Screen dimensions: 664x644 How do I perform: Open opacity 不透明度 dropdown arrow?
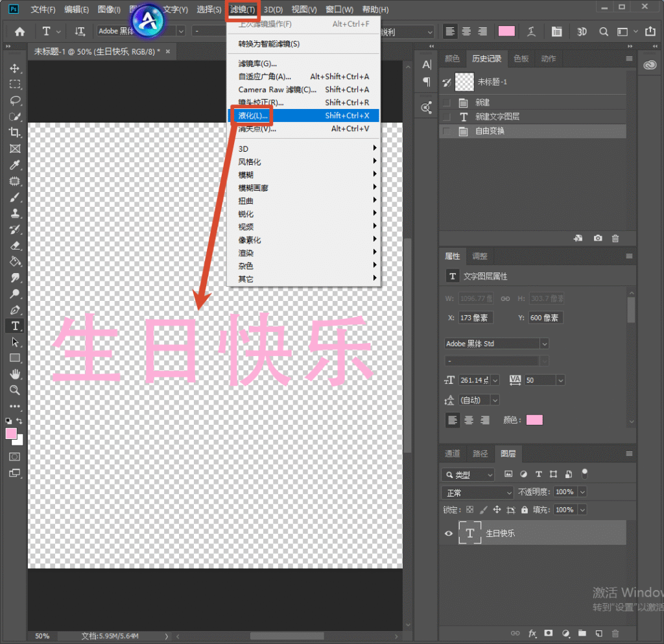pyautogui.click(x=582, y=492)
